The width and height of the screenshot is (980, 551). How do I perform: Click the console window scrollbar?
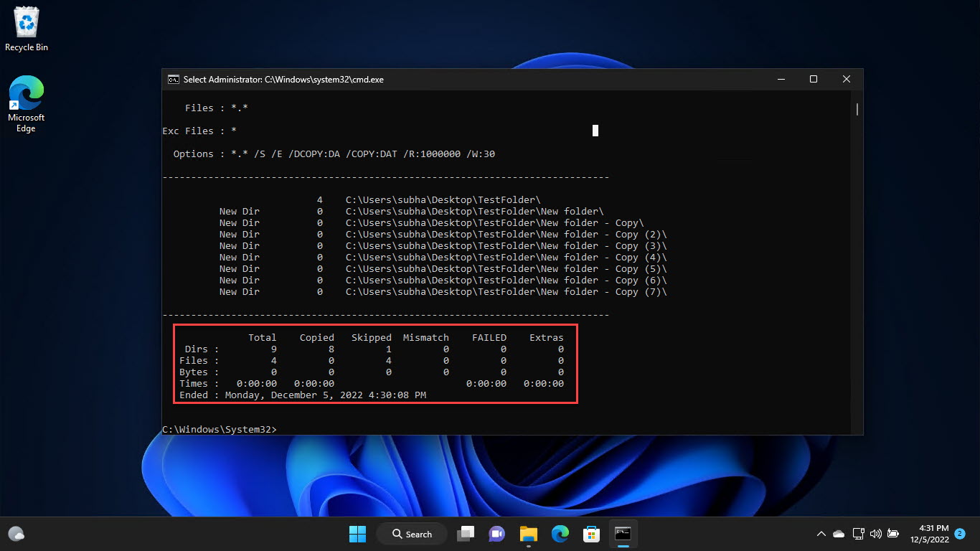pyautogui.click(x=856, y=109)
